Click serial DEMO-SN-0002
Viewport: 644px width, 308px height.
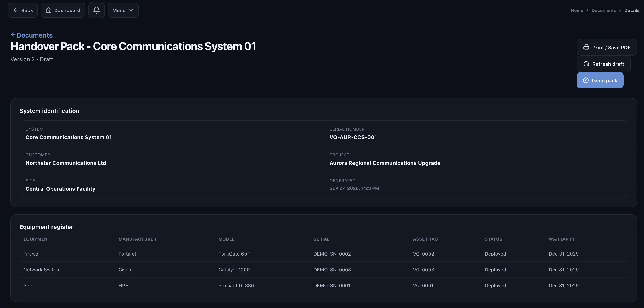click(x=332, y=254)
